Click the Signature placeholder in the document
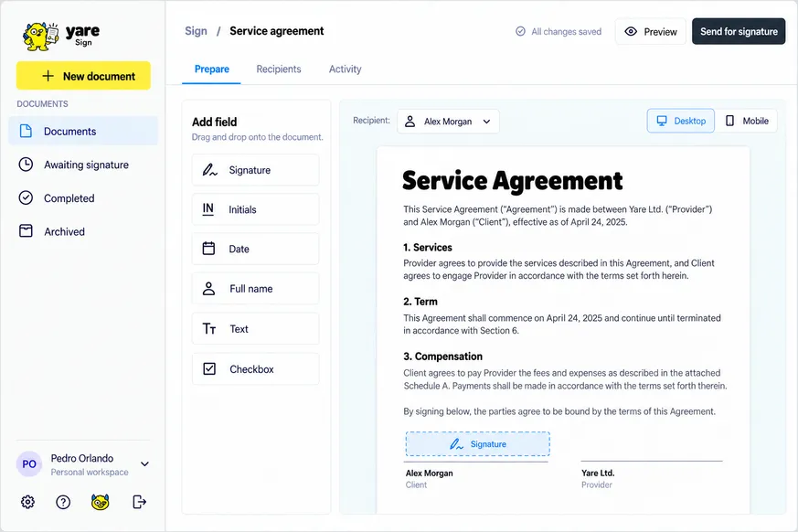 point(478,444)
